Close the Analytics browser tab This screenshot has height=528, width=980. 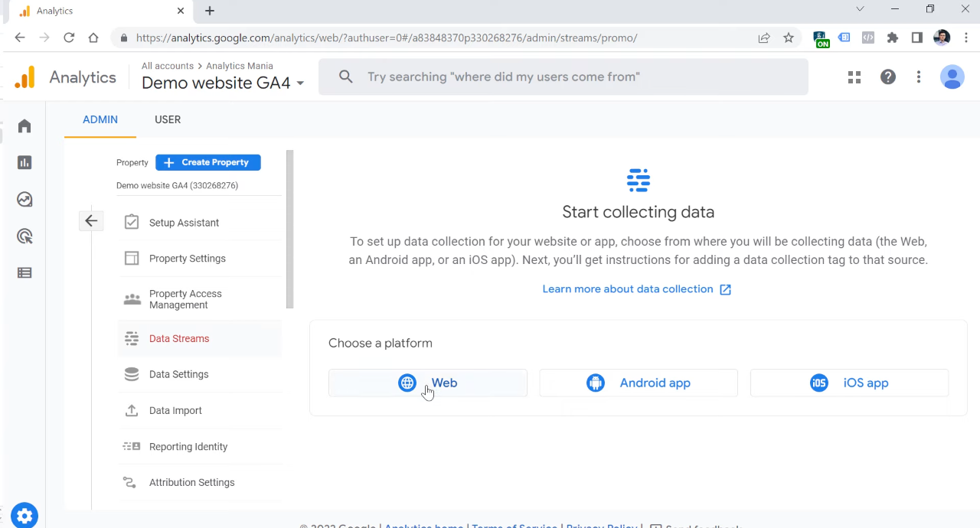click(x=181, y=11)
